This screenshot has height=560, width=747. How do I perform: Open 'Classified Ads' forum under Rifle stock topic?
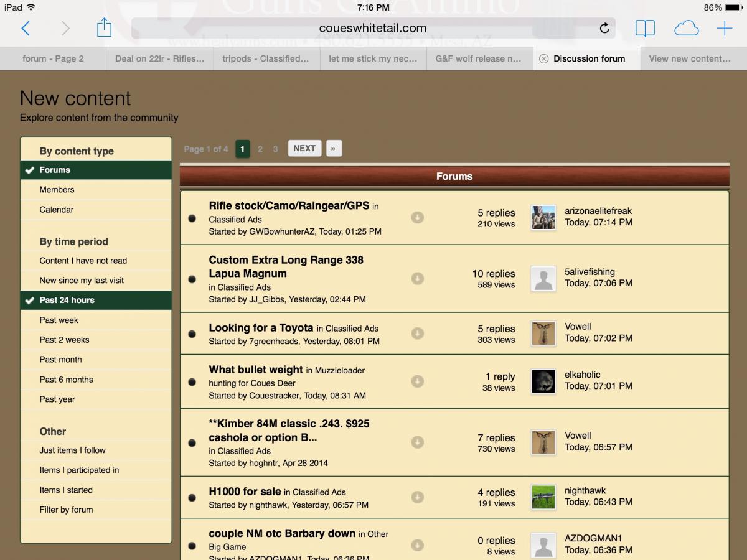(235, 220)
